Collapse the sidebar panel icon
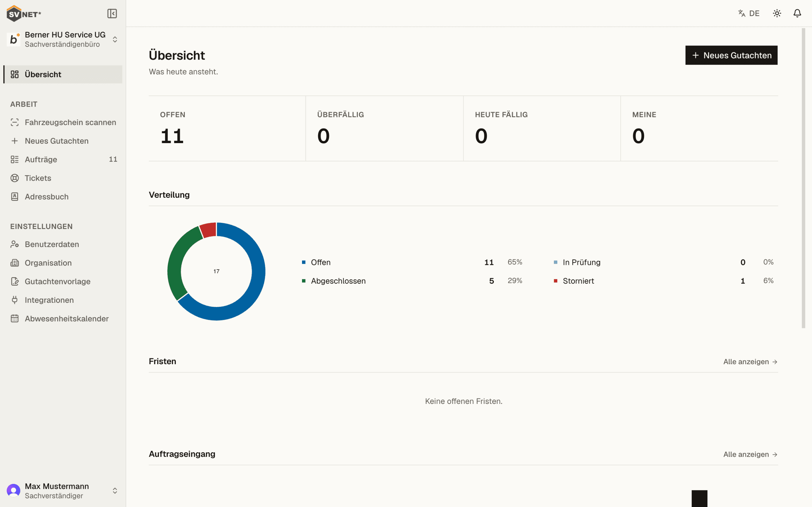Screen dimensions: 812x507 click(x=112, y=13)
